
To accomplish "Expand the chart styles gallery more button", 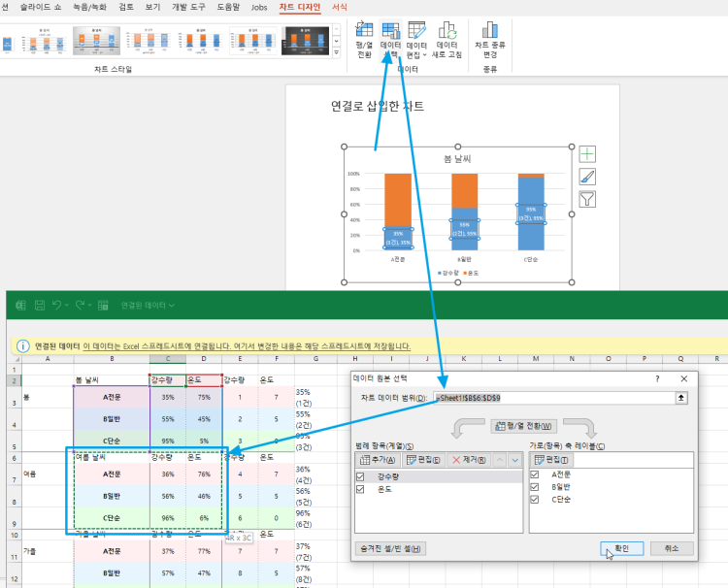I will pyautogui.click(x=337, y=53).
